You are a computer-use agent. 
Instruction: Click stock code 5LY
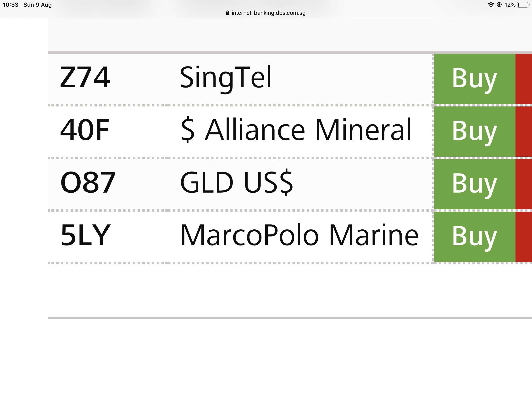pos(86,235)
